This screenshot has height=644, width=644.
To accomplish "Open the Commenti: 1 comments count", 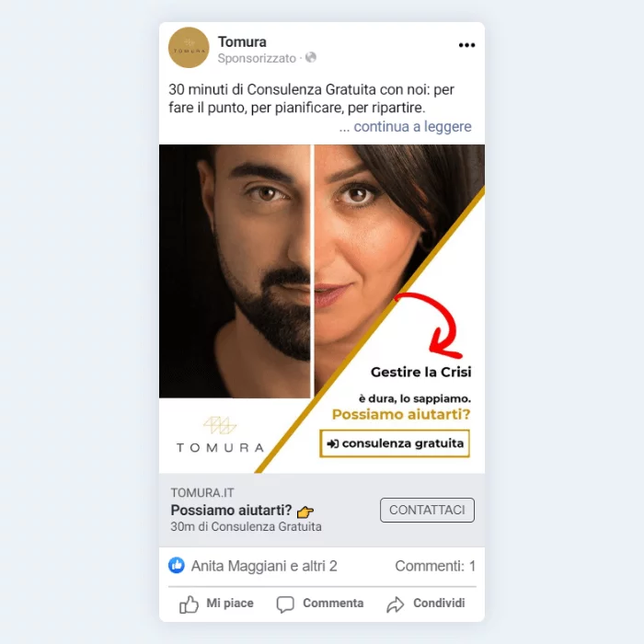I will coord(435,566).
